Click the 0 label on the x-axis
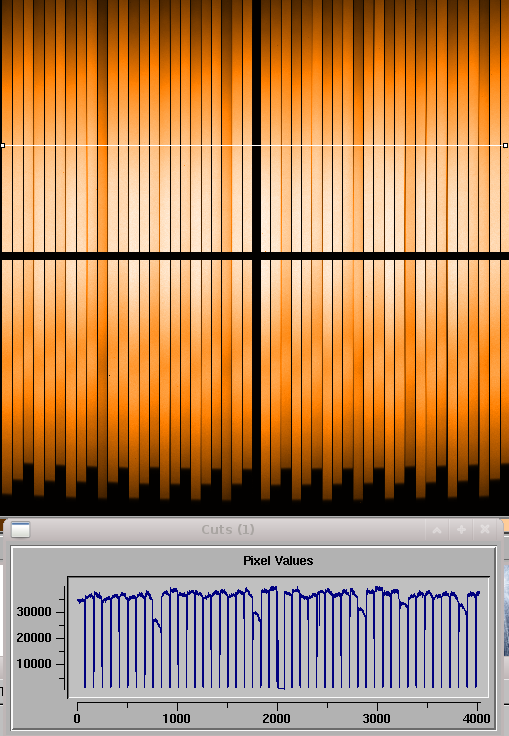Viewport: 509px width, 736px height. (x=77, y=719)
